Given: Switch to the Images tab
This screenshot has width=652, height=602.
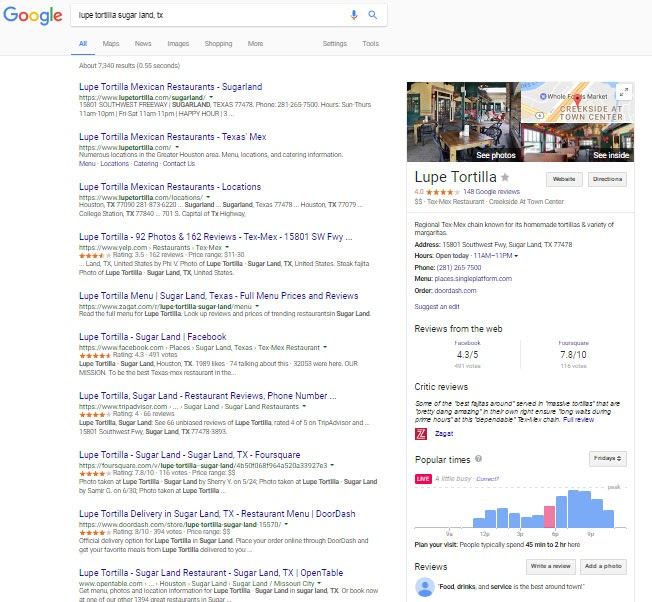Looking at the screenshot, I should click(x=178, y=44).
